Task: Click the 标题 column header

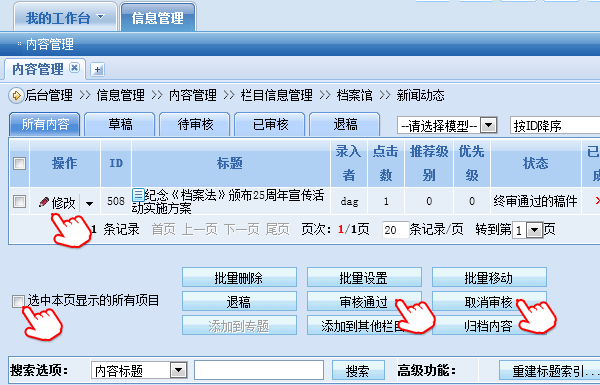Action: [x=231, y=163]
